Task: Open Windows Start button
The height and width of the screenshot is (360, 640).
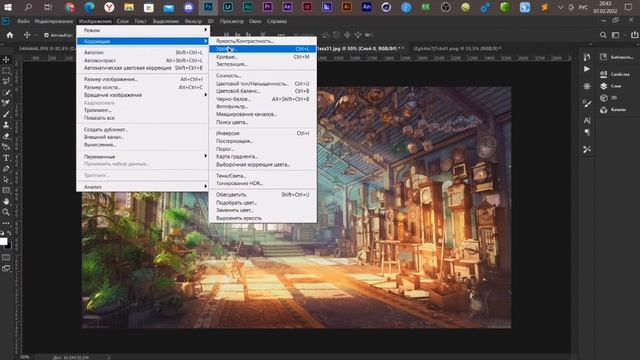Action: [8, 7]
